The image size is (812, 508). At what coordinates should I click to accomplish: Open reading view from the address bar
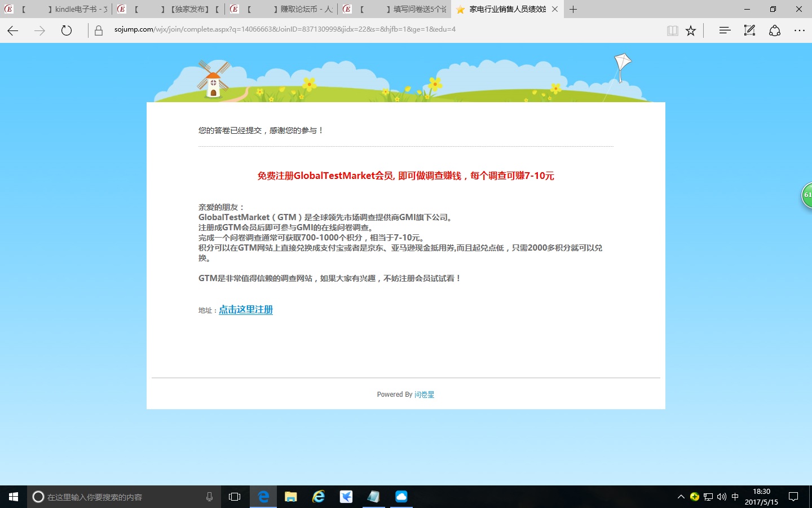click(x=672, y=30)
